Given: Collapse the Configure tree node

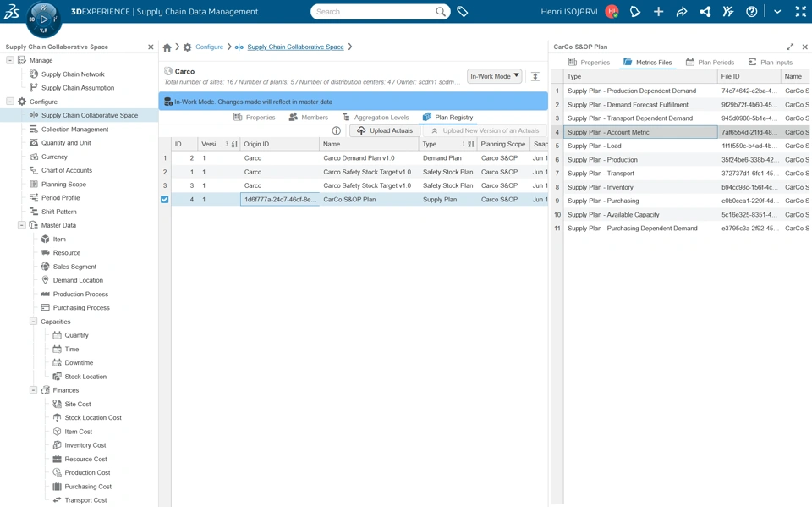Looking at the screenshot, I should pyautogui.click(x=10, y=102).
